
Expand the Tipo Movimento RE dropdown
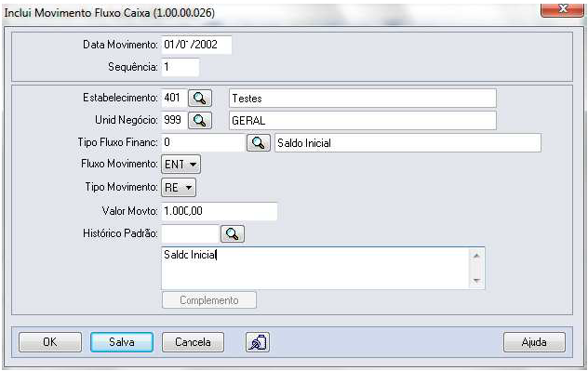click(x=179, y=188)
